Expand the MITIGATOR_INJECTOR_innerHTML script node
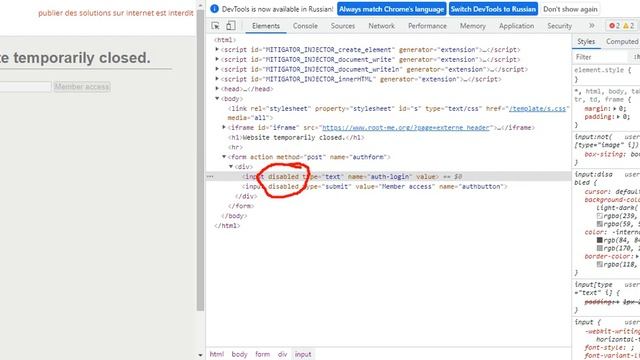This screenshot has width=640, height=360. coord(217,79)
